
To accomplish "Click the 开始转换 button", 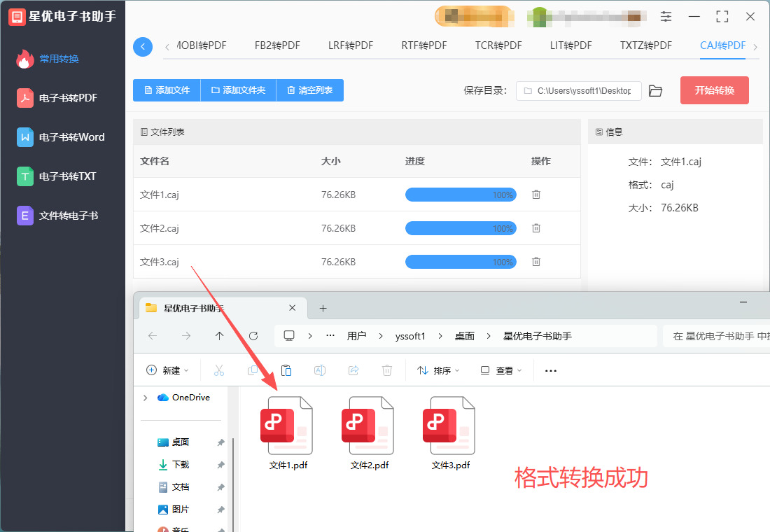I will tap(715, 90).
